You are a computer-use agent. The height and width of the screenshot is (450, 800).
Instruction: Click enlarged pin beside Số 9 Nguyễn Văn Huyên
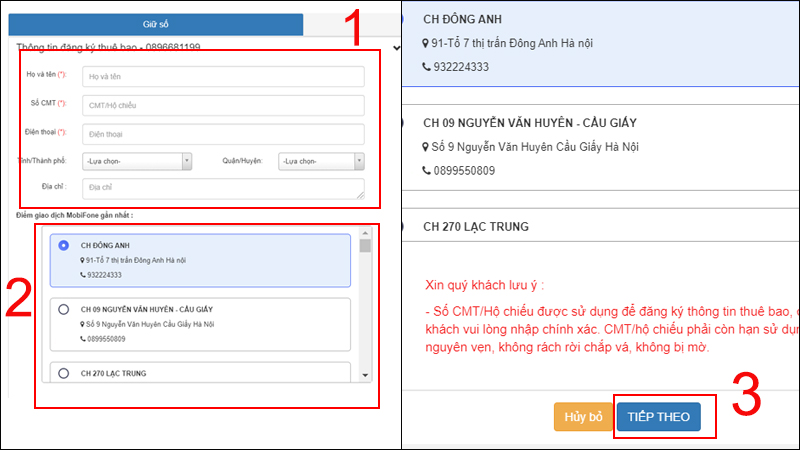point(426,147)
